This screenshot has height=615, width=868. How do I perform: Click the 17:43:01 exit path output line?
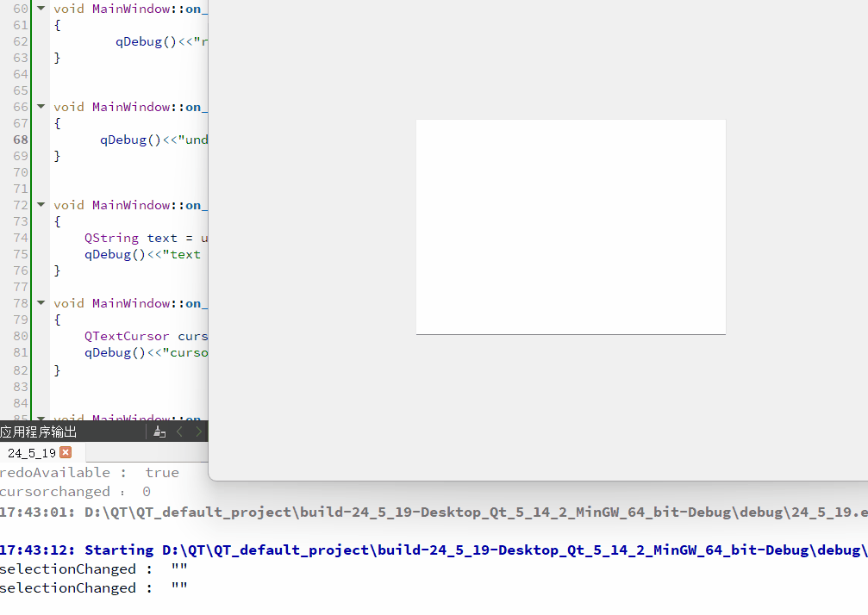click(x=434, y=512)
